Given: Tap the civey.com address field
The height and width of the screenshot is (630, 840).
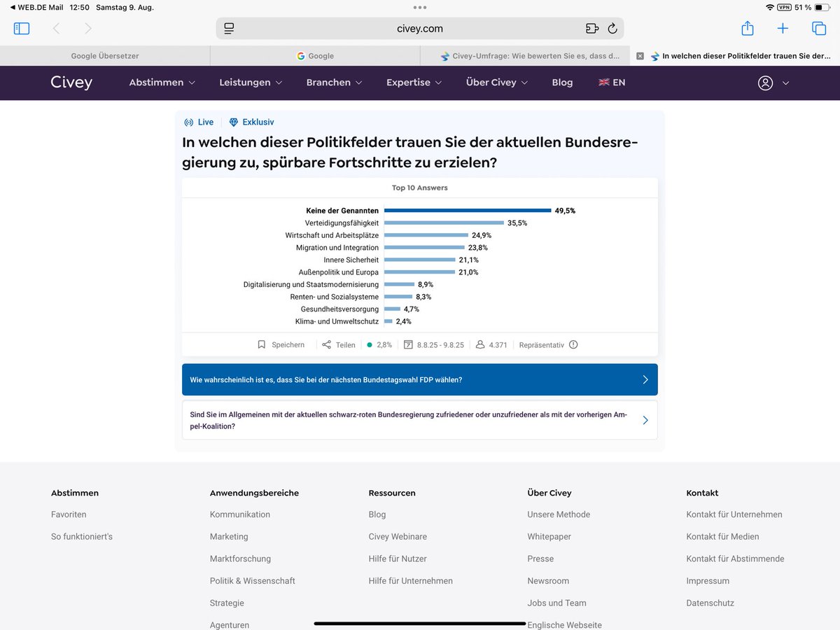Looking at the screenshot, I should [x=420, y=29].
